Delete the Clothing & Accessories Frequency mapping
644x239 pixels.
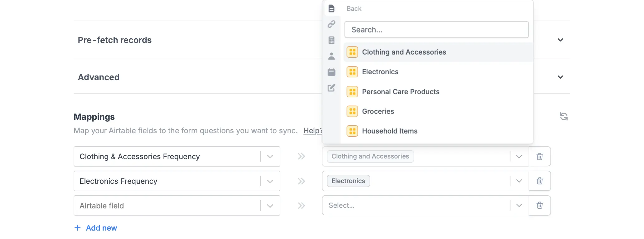540,156
